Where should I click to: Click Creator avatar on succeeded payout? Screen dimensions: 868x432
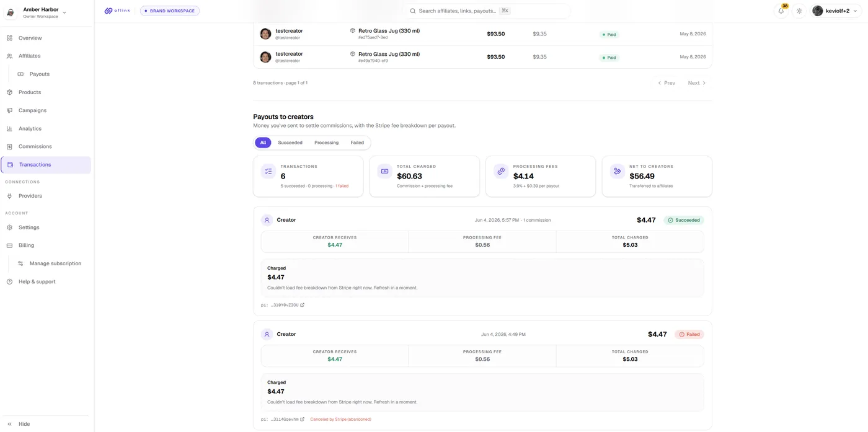pos(267,220)
